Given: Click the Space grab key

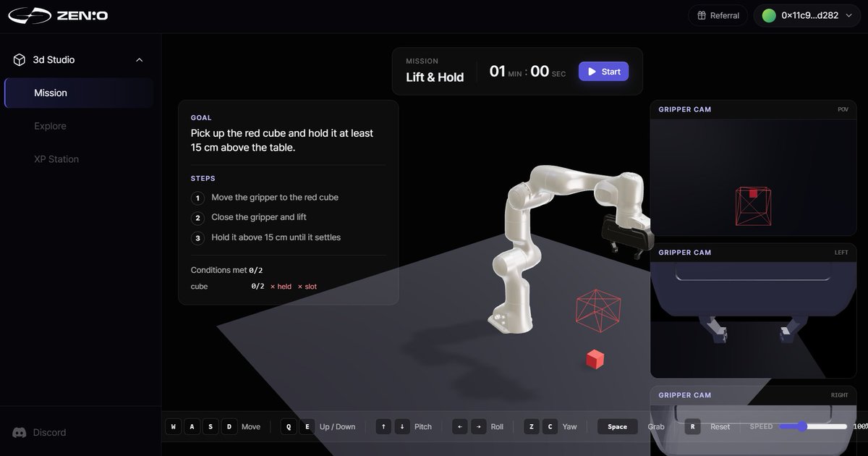Looking at the screenshot, I should point(618,426).
